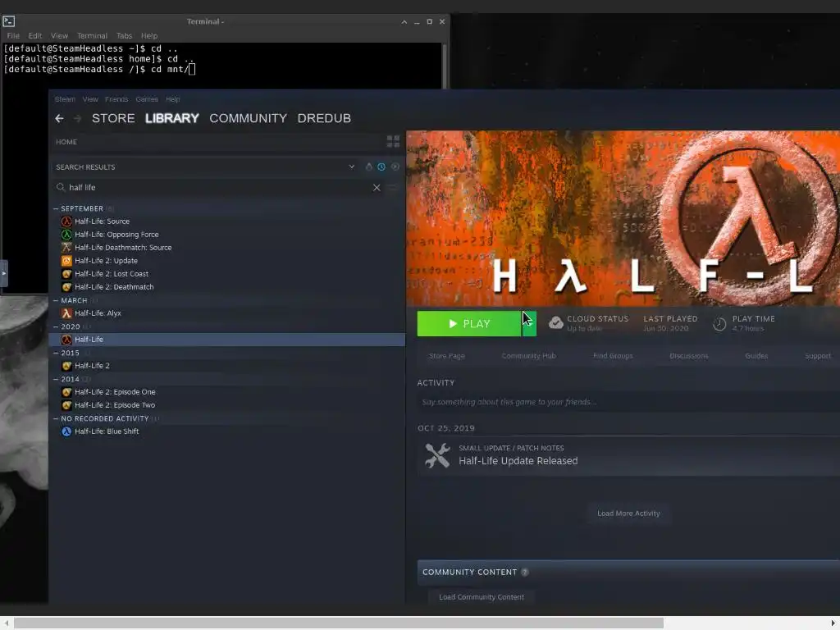Switch to the LIBRARY tab

tap(172, 118)
